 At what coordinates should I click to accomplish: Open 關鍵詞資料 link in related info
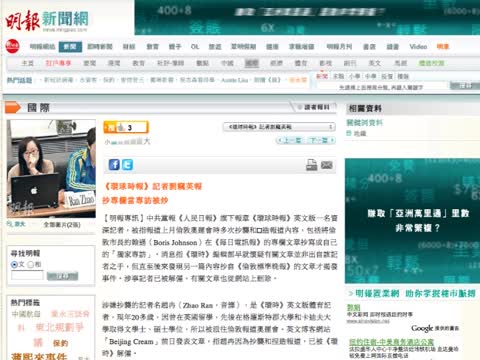click(x=365, y=123)
